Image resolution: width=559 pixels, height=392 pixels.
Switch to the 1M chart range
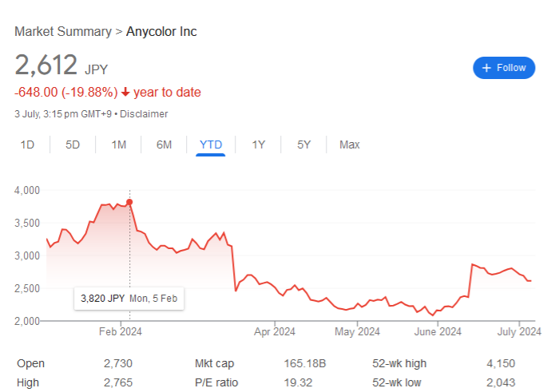[119, 145]
